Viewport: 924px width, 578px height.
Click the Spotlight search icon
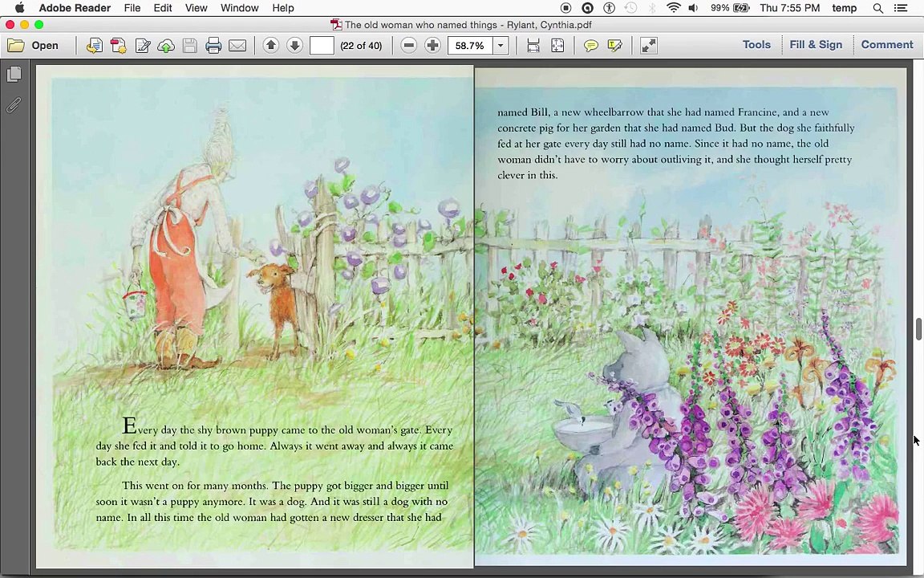click(x=878, y=8)
